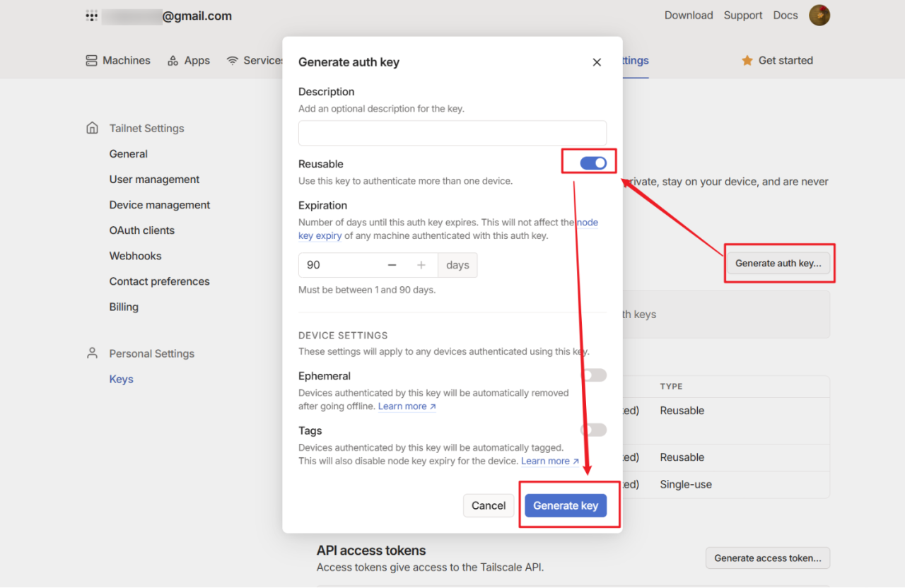The height and width of the screenshot is (588, 905).
Task: Open Contact preferences settings
Action: [159, 281]
